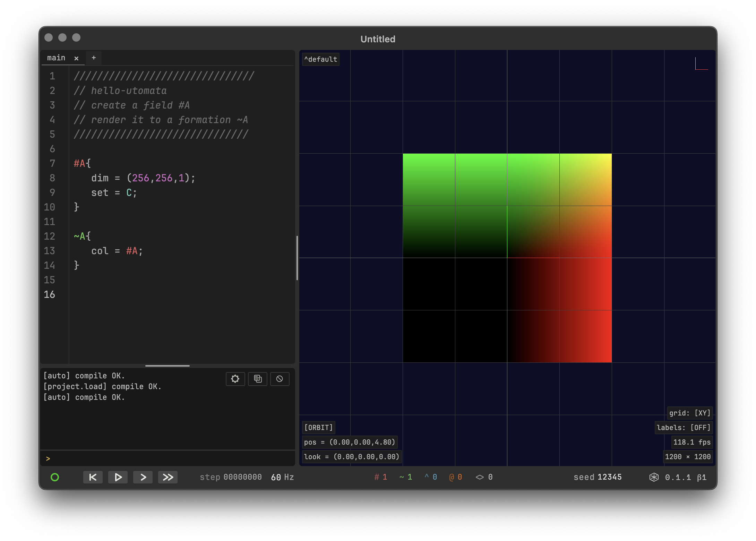Click the 1200 × 1200 resolution label
Image resolution: width=756 pixels, height=541 pixels.
(688, 457)
